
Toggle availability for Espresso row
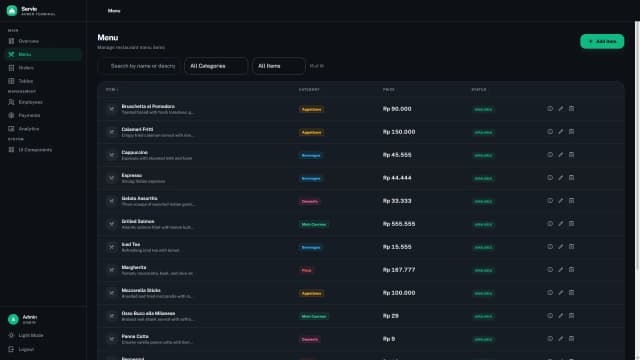[550, 178]
